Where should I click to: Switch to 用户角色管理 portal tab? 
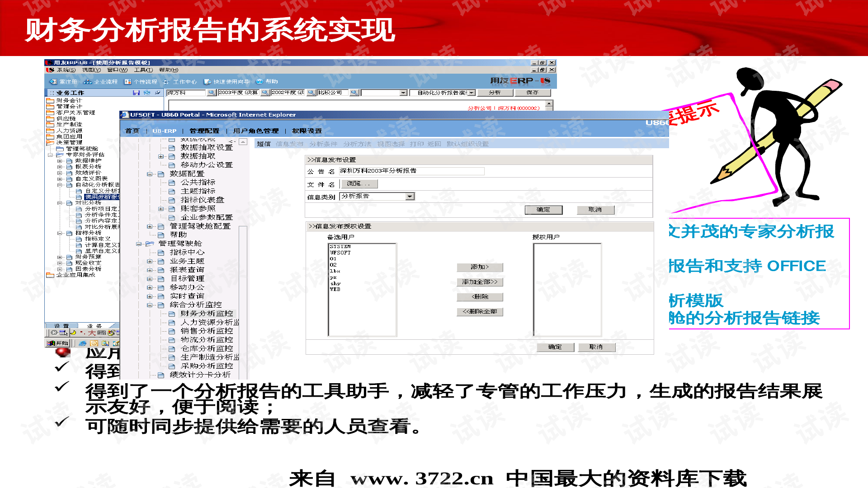[256, 131]
